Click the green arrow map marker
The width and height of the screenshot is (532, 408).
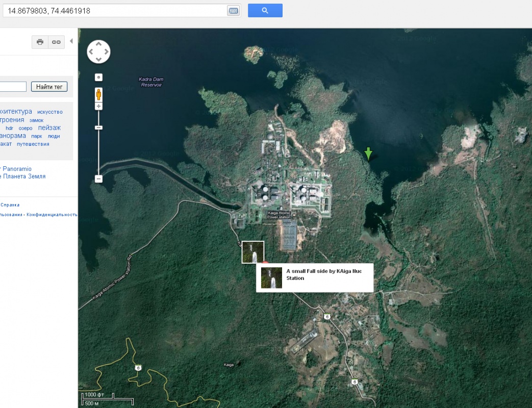(368, 153)
